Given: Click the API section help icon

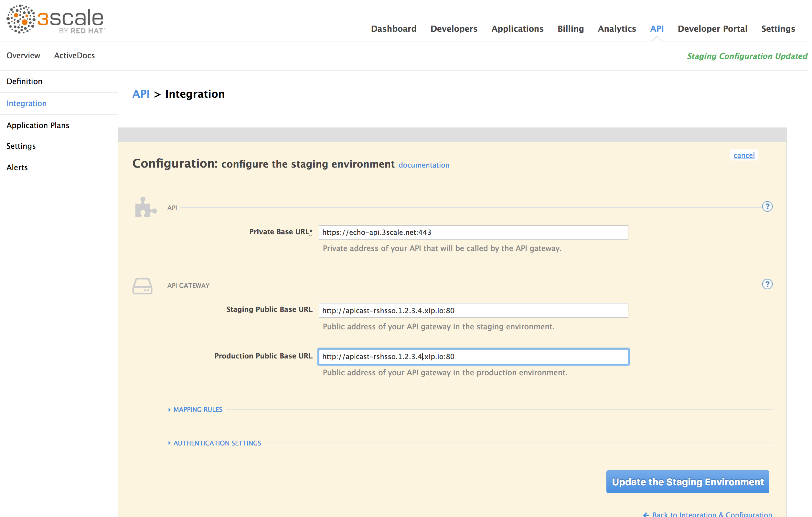Looking at the screenshot, I should click(x=767, y=206).
